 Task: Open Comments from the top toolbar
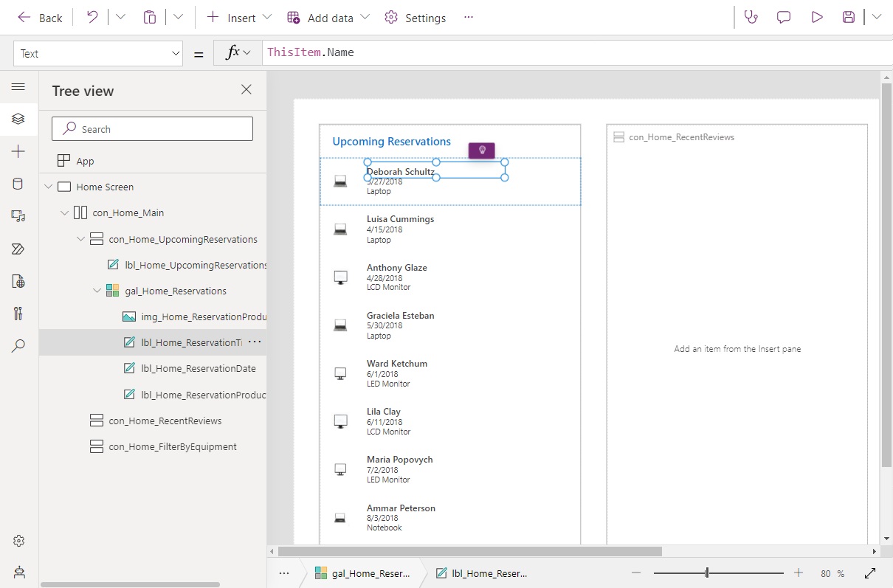(783, 16)
